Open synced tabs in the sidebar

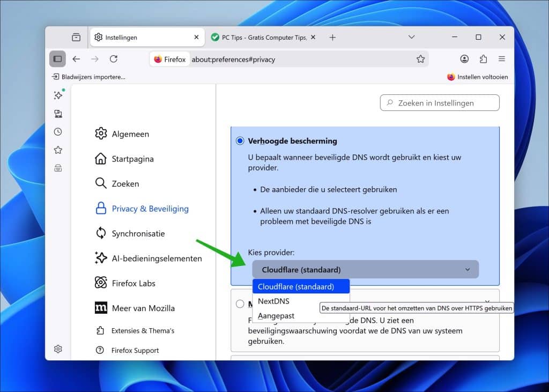(x=57, y=113)
